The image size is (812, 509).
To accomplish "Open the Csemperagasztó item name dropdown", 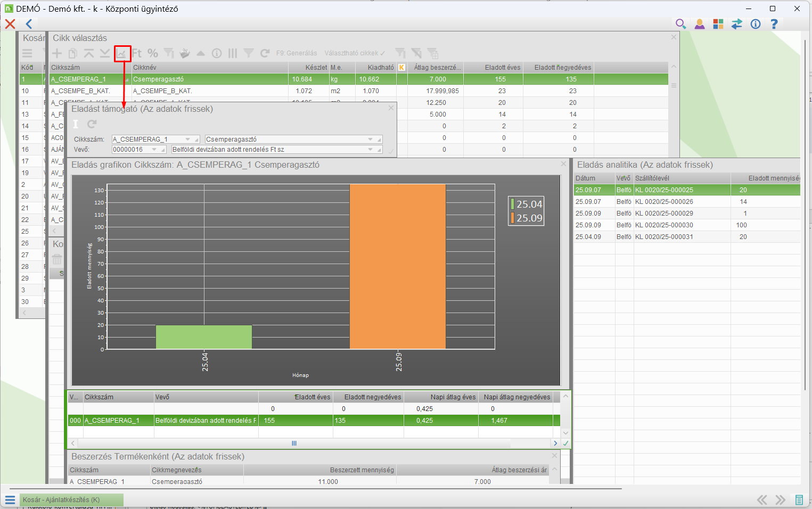I will pyautogui.click(x=371, y=139).
